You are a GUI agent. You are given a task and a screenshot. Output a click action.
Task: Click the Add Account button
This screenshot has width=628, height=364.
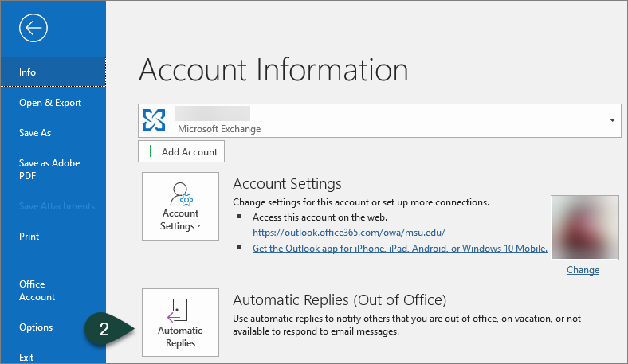coord(181,152)
